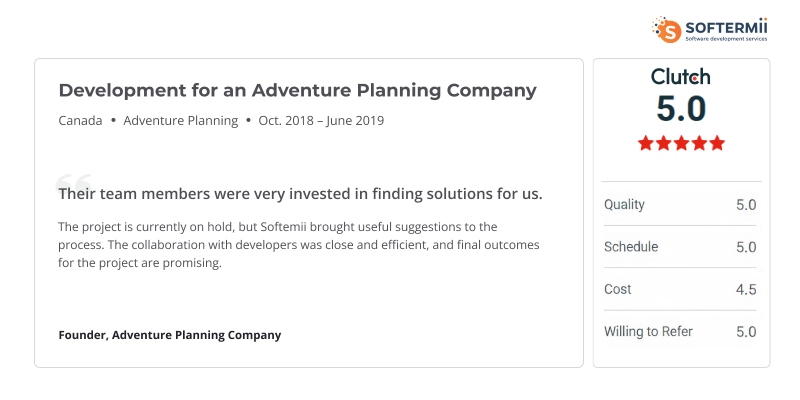Click the third red rating star

681,143
